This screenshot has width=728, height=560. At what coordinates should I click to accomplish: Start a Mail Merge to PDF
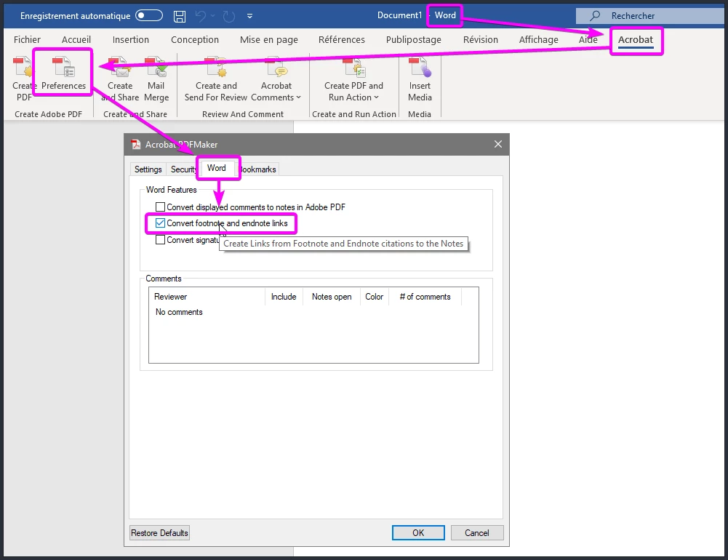156,79
